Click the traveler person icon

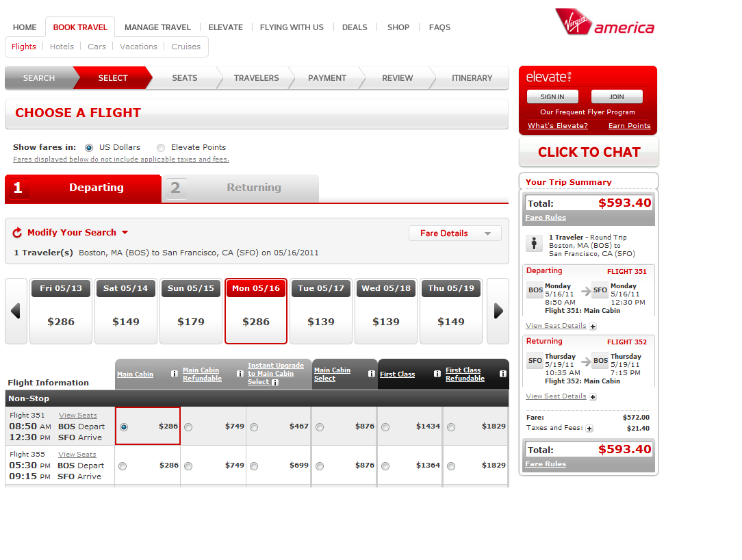[x=535, y=243]
